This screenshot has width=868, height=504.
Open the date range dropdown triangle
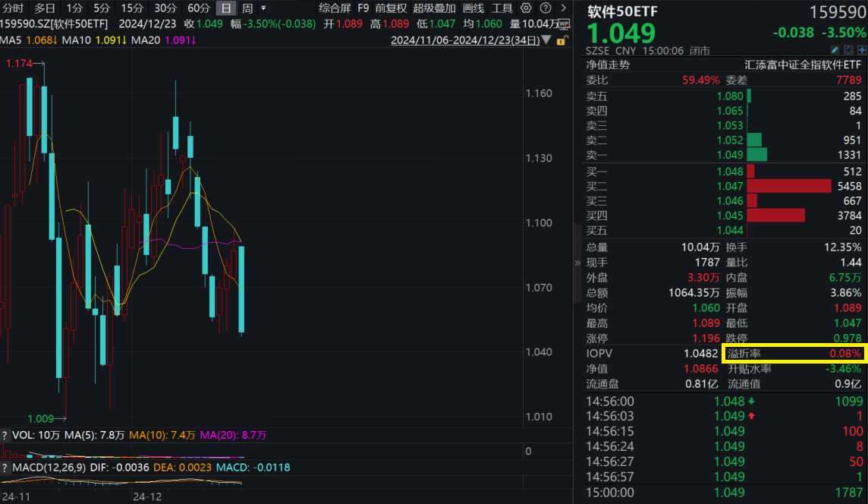(x=546, y=40)
